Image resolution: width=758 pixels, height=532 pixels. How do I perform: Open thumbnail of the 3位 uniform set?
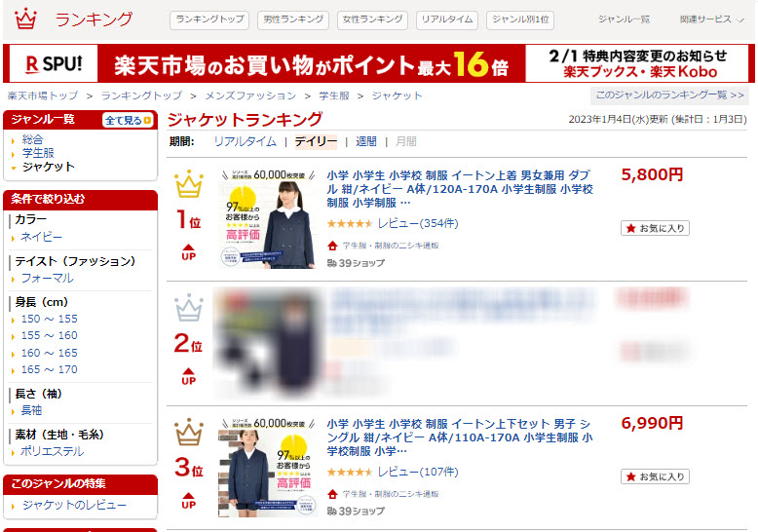point(268,468)
